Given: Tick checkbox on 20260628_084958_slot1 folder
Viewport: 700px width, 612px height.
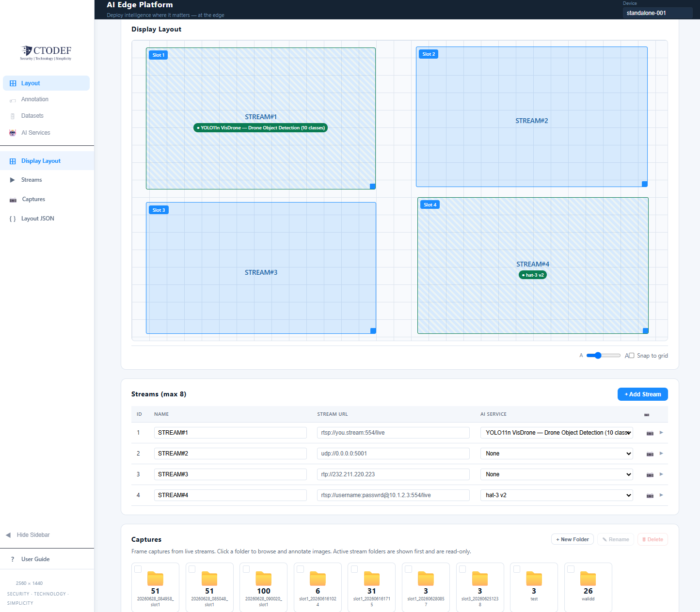Looking at the screenshot, I should [x=138, y=569].
